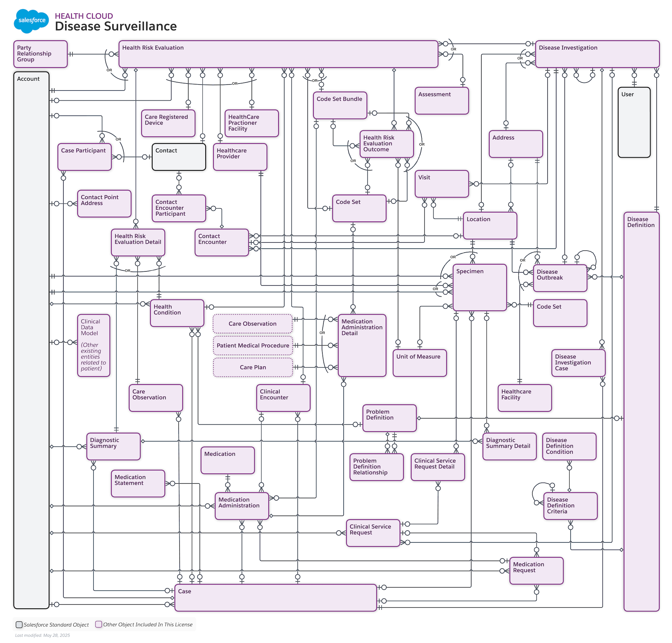Click the Salesforce Standard Object legend label
Image resolution: width=672 pixels, height=643 pixels.
(x=56, y=625)
